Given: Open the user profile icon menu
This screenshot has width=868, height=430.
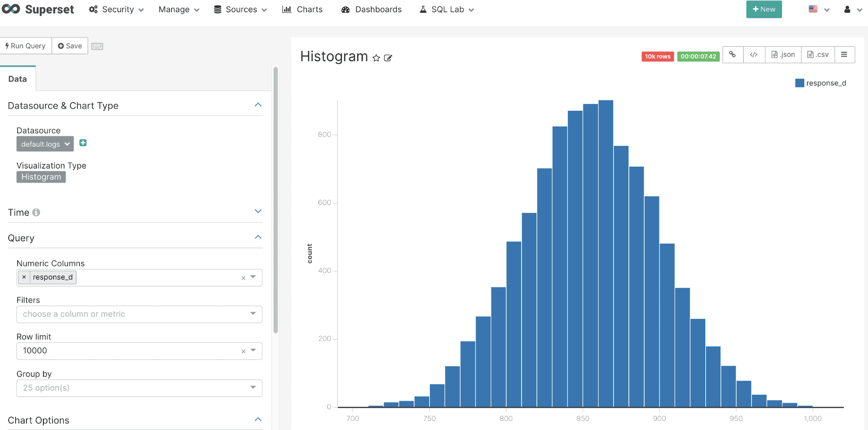Looking at the screenshot, I should (853, 10).
